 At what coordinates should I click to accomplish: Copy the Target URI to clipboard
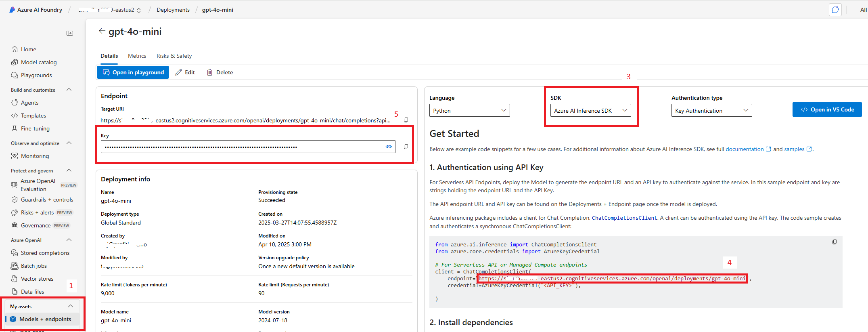click(x=406, y=120)
